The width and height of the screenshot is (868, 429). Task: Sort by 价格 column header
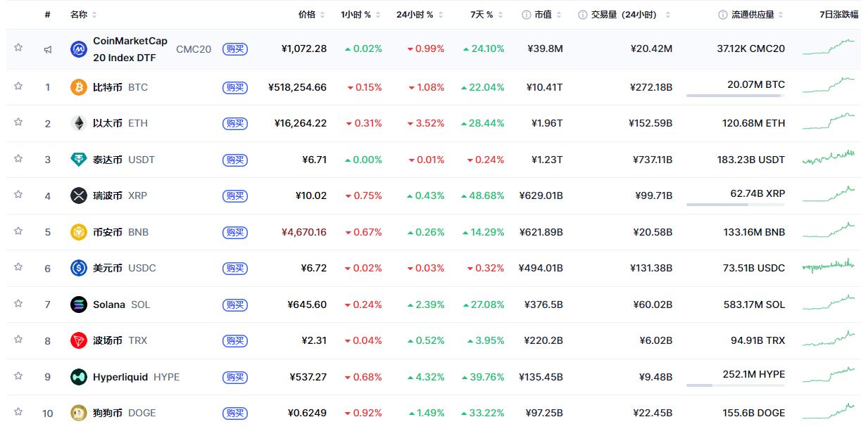(312, 15)
